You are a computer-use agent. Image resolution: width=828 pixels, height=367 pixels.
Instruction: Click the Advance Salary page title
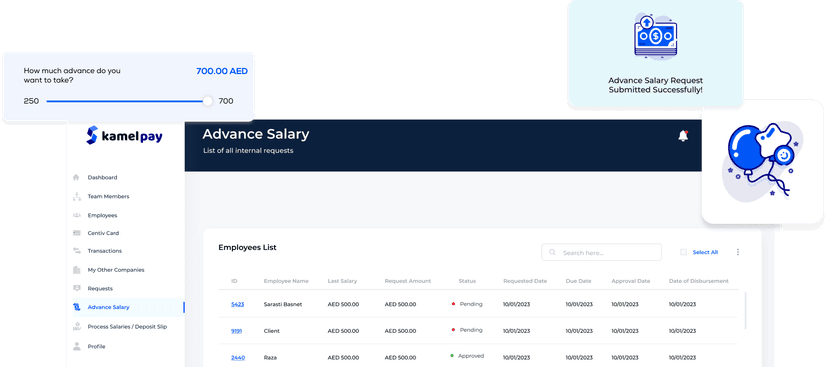[256, 134]
